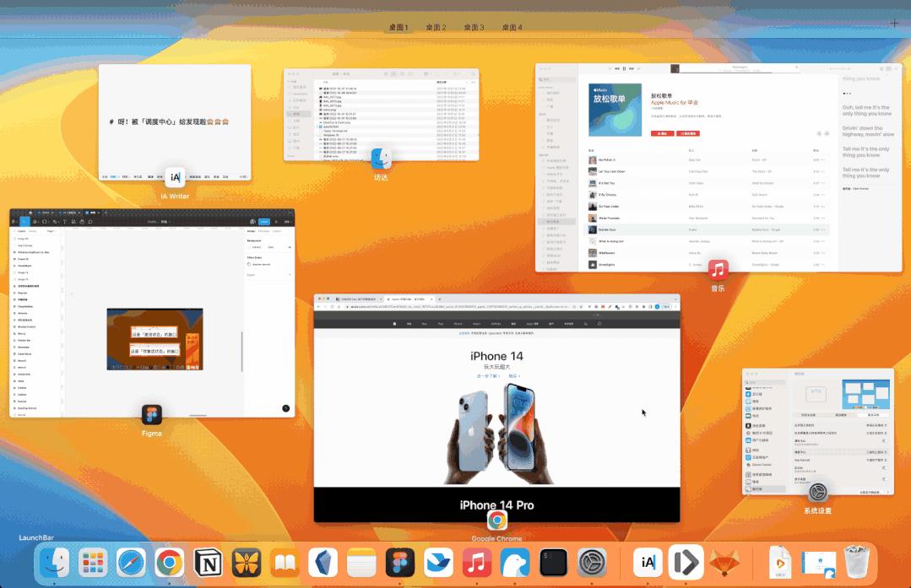Select the System Settings (系统设置) window
This screenshot has height=588, width=911.
818,431
